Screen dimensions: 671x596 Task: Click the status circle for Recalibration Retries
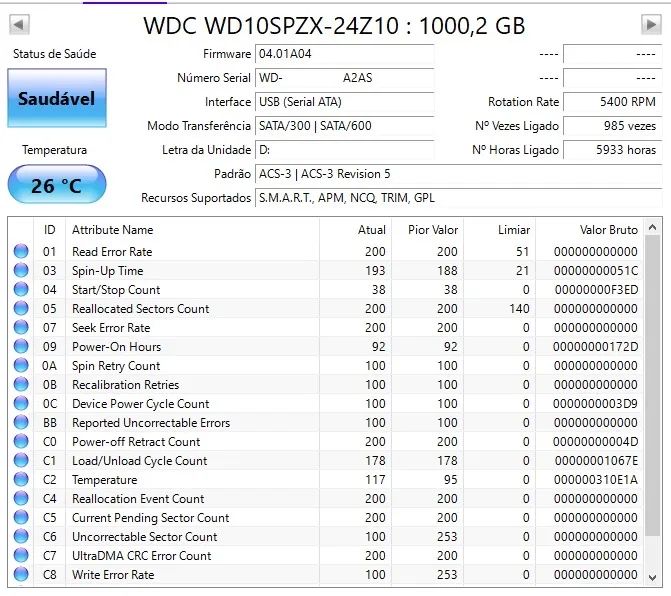tap(21, 384)
